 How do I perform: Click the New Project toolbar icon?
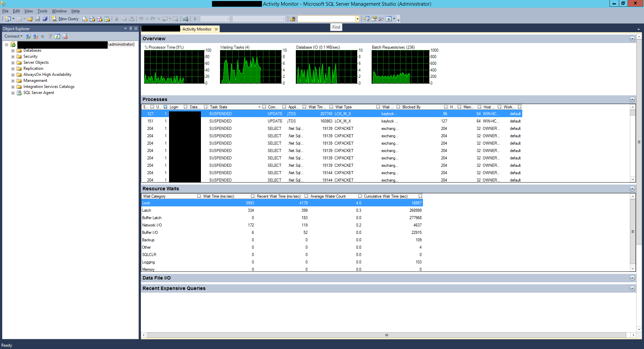pyautogui.click(x=8, y=19)
